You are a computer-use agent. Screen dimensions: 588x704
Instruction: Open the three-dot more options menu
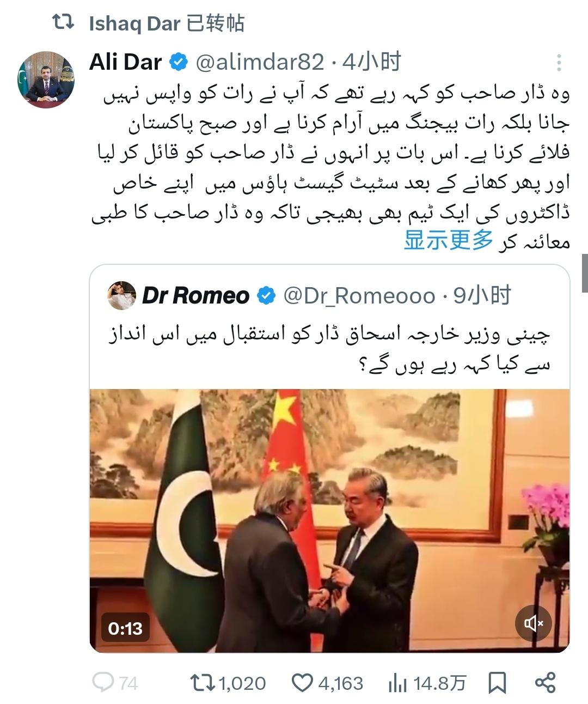click(559, 63)
